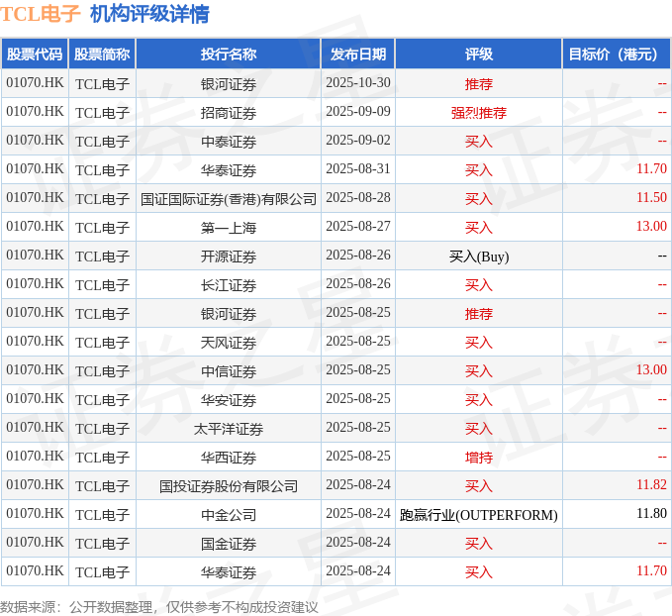The image size is (672, 616).
Task: Click the 长江证券 cell
Action: pyautogui.click(x=229, y=285)
